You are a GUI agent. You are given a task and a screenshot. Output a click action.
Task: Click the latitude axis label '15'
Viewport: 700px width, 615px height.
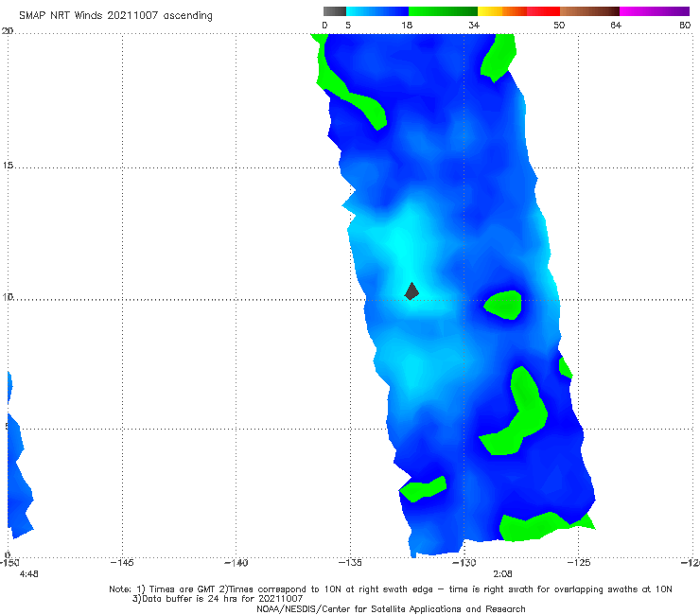click(x=8, y=166)
